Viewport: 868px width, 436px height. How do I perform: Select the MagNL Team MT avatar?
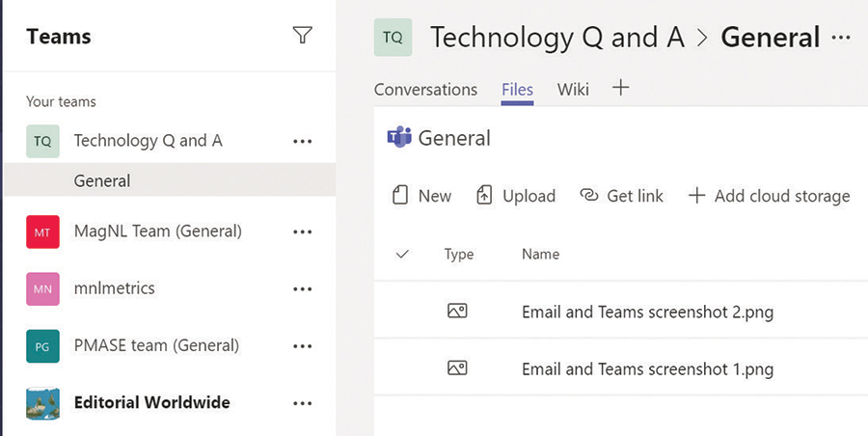tap(42, 232)
